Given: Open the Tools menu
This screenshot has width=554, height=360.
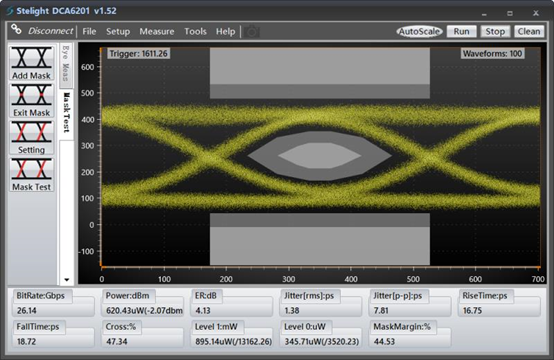Looking at the screenshot, I should [195, 31].
